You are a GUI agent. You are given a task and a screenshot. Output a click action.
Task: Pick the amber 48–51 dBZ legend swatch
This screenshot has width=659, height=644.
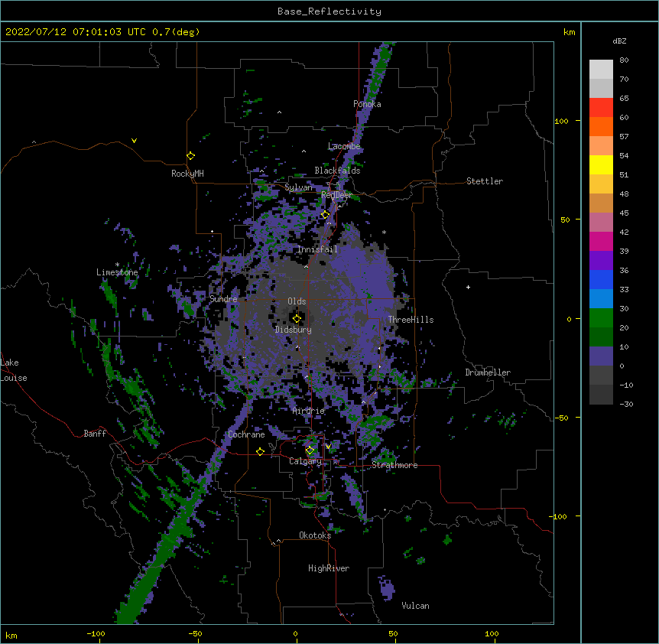pyautogui.click(x=601, y=184)
